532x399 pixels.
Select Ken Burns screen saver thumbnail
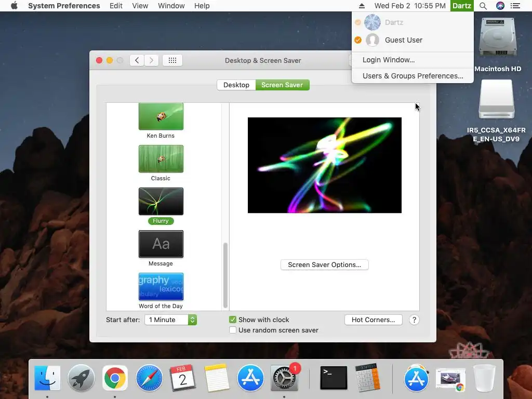[161, 116]
